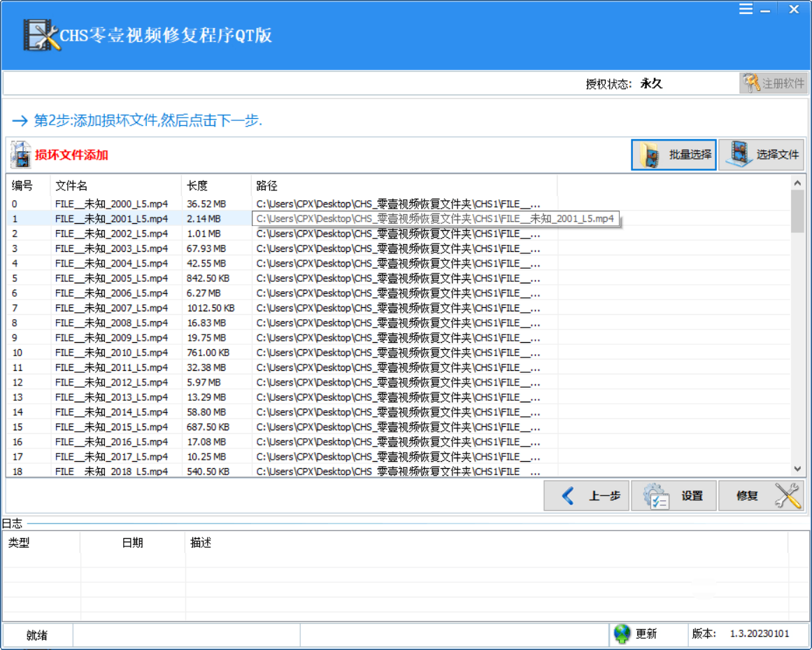
Task: Start repair with the 修复 button
Action: [761, 495]
